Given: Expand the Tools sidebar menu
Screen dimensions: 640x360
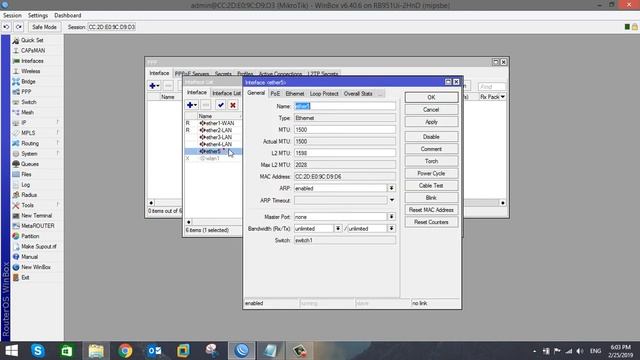Looking at the screenshot, I should tap(27, 205).
